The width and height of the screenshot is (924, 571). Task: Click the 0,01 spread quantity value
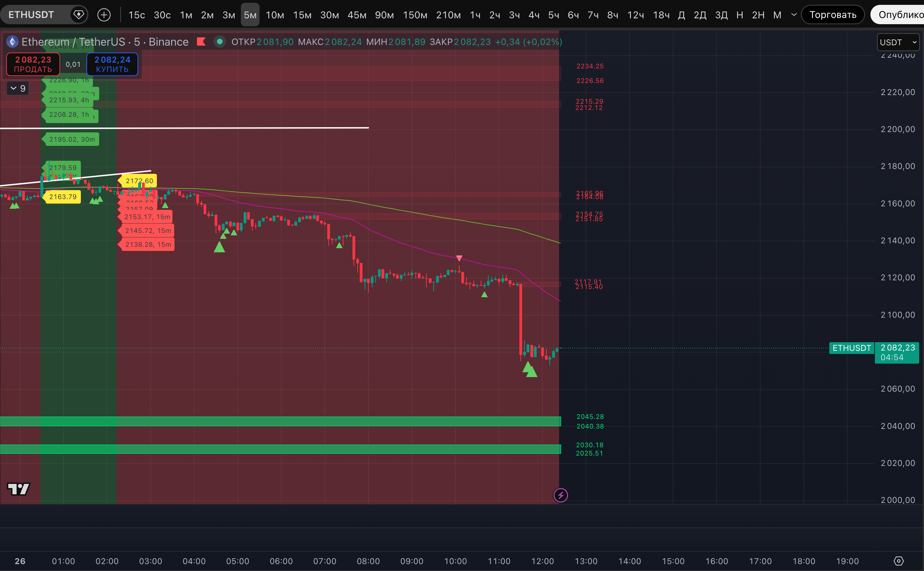click(x=73, y=64)
